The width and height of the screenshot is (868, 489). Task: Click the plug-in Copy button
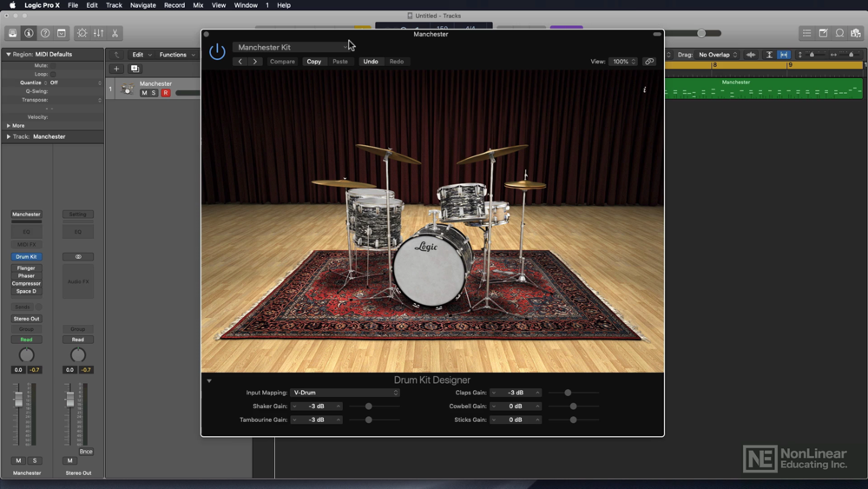coord(314,62)
